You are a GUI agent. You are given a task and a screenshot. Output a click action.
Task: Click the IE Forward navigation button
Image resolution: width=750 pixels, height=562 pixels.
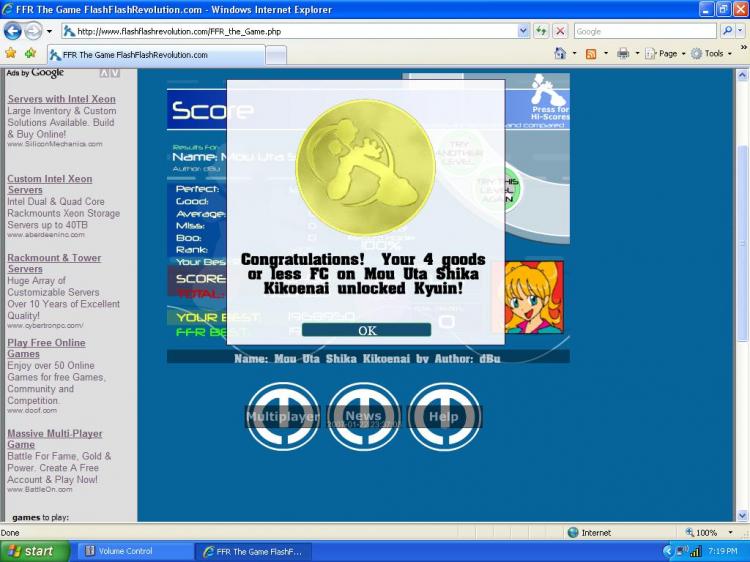[33, 31]
